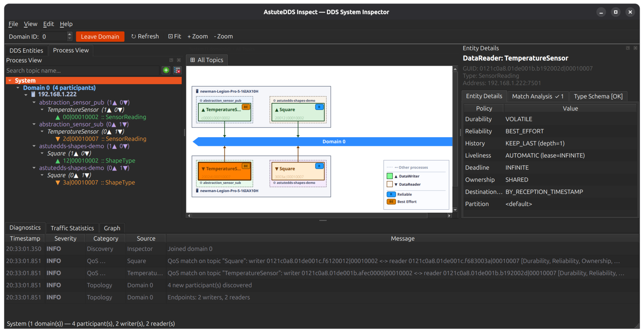This screenshot has width=644, height=333.
Task: Close the Entity Details panel
Action: (635, 48)
